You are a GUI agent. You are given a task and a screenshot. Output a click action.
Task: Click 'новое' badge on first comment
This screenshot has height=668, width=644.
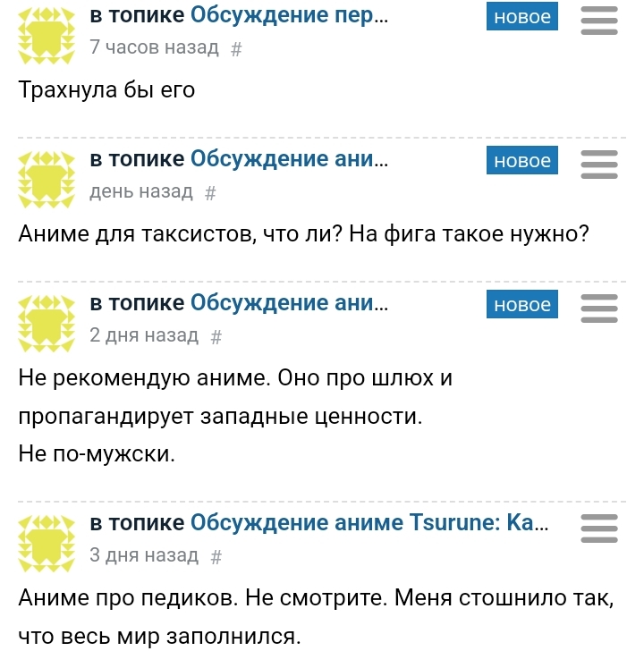522,17
